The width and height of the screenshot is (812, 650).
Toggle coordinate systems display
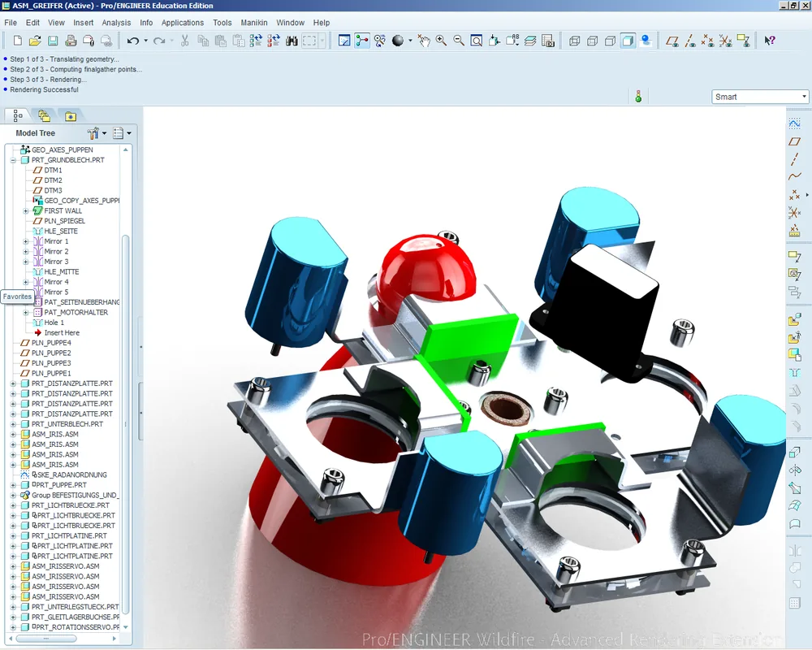pyautogui.click(x=725, y=41)
